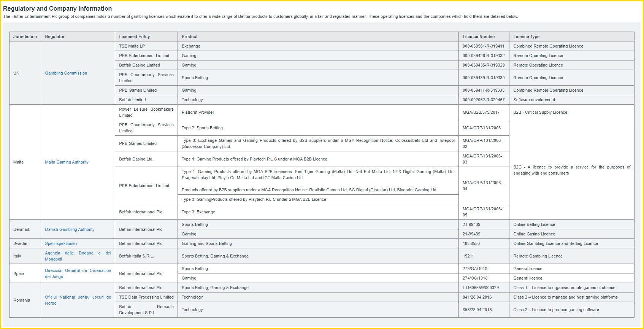
Task: Open Dirección General de Ordenación del Juego link
Action: pyautogui.click(x=78, y=273)
